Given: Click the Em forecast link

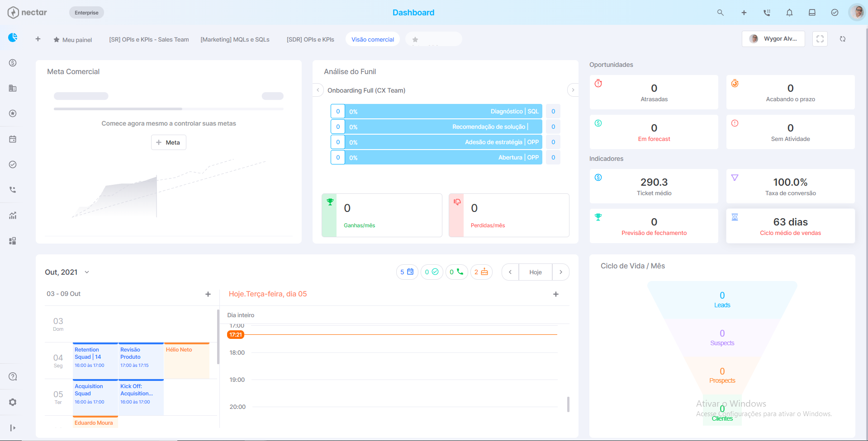Looking at the screenshot, I should click(x=654, y=139).
